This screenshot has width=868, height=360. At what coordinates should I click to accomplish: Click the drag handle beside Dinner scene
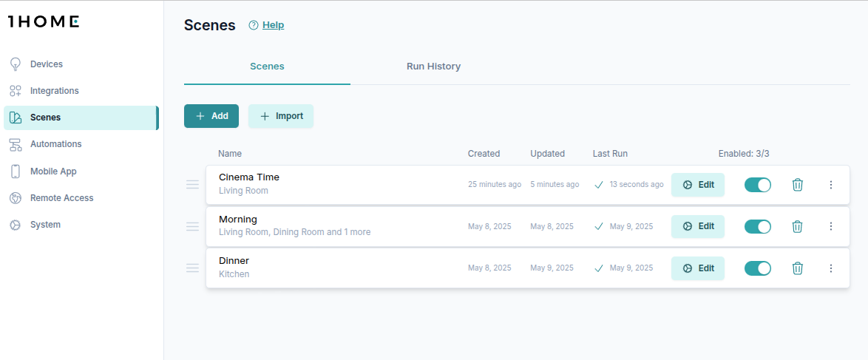pyautogui.click(x=192, y=268)
